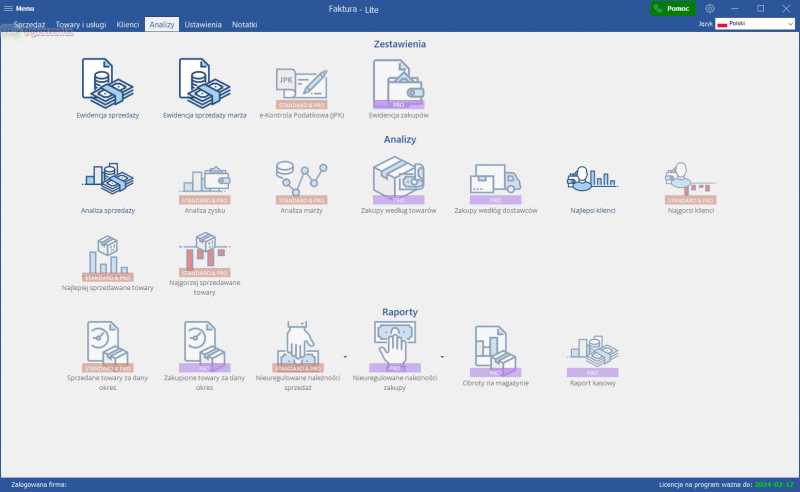Click the e-Kontrola Podatkowa (JPK) icon
Image resolution: width=800 pixels, height=492 pixels.
(301, 86)
